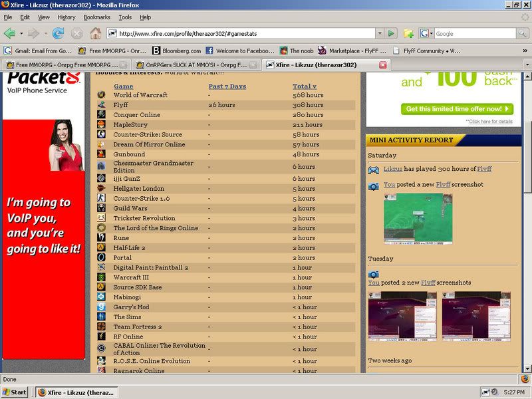Click the Saturday screenshot camera icon
The image size is (532, 399).
(x=374, y=186)
